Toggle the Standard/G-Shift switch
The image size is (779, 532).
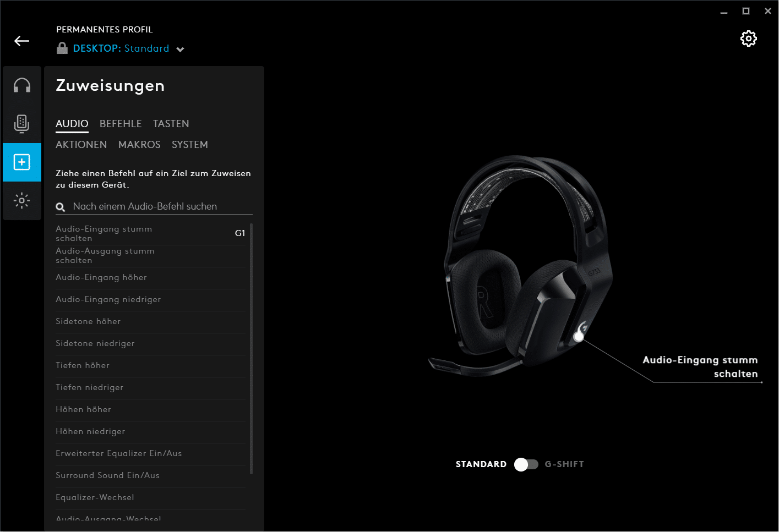tap(526, 464)
